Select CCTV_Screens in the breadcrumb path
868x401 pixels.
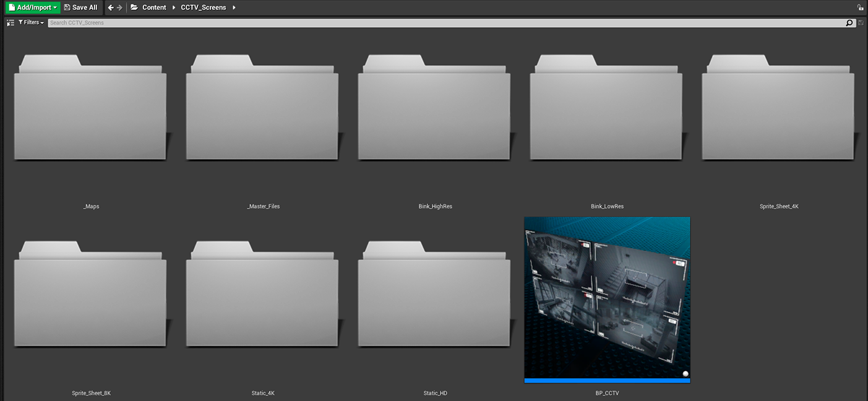point(203,7)
